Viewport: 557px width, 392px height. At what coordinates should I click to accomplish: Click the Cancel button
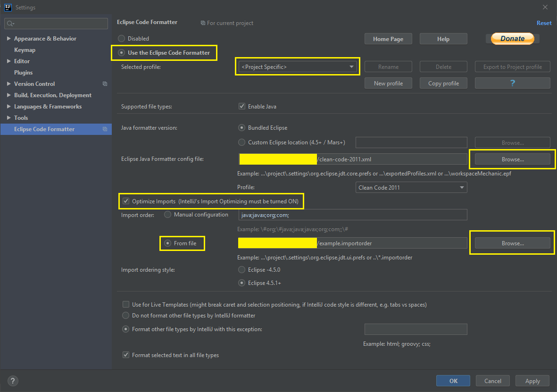click(x=493, y=381)
